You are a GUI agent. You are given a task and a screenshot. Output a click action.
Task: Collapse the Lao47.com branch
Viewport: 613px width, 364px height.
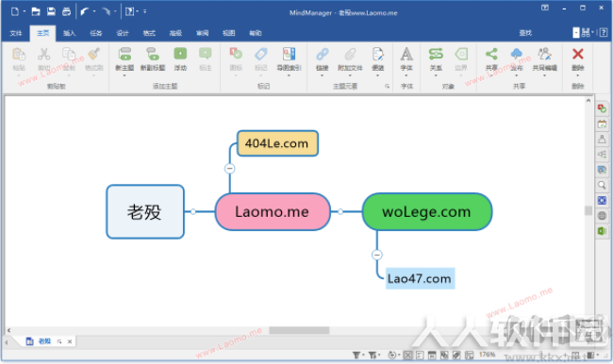[377, 255]
